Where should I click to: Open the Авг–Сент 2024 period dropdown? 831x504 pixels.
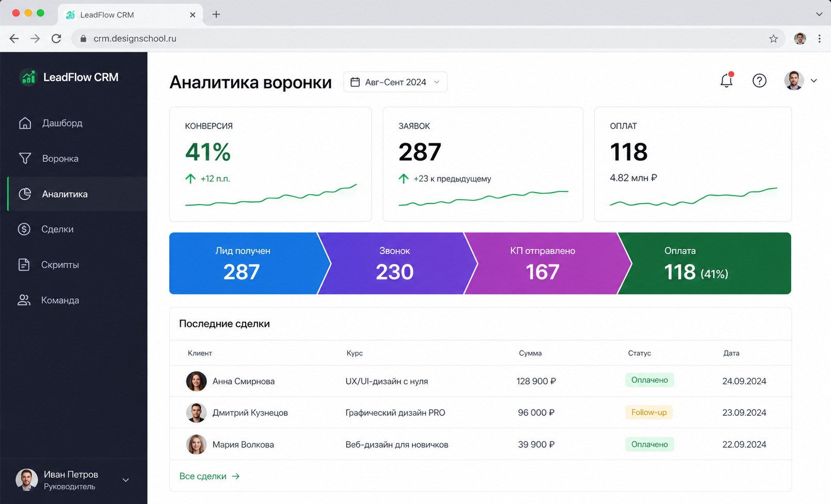(395, 82)
